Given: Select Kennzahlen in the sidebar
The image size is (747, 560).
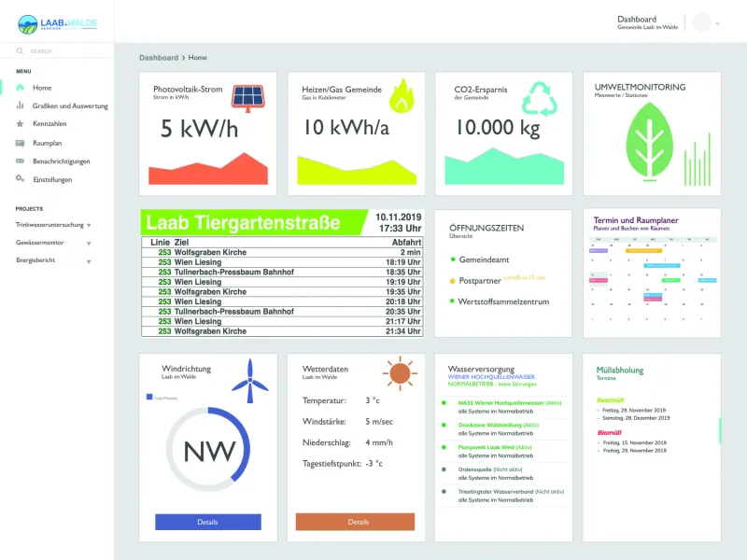Looking at the screenshot, I should pyautogui.click(x=49, y=123).
